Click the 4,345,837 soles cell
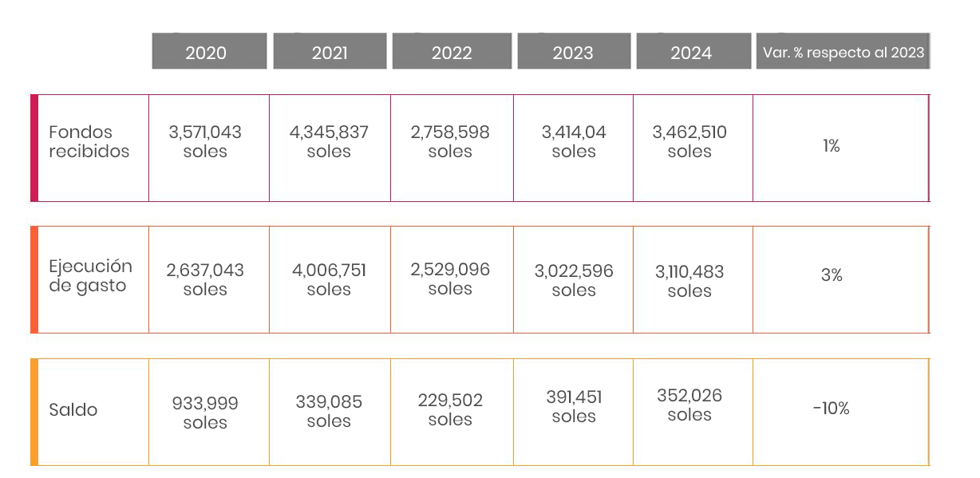This screenshot has height=478, width=980. [x=329, y=142]
